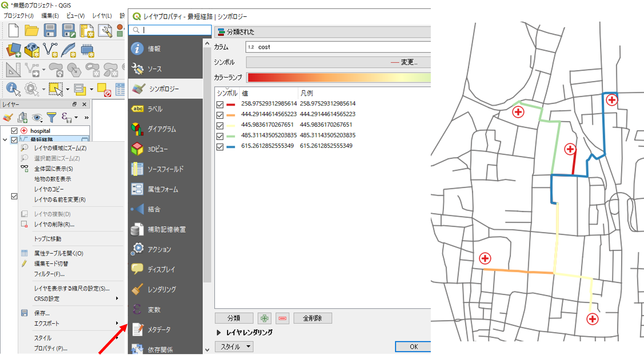
Task: Open manage map themes eye dropdown
Action: point(37,117)
